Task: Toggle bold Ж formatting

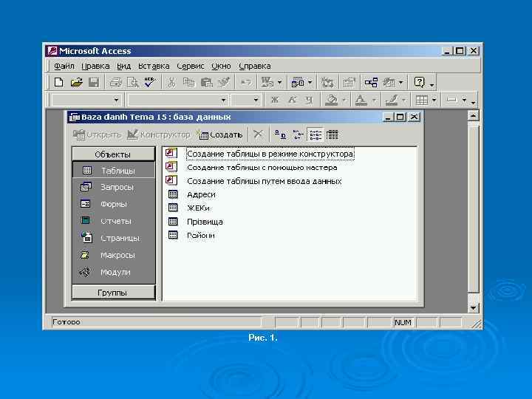Action: (275, 100)
